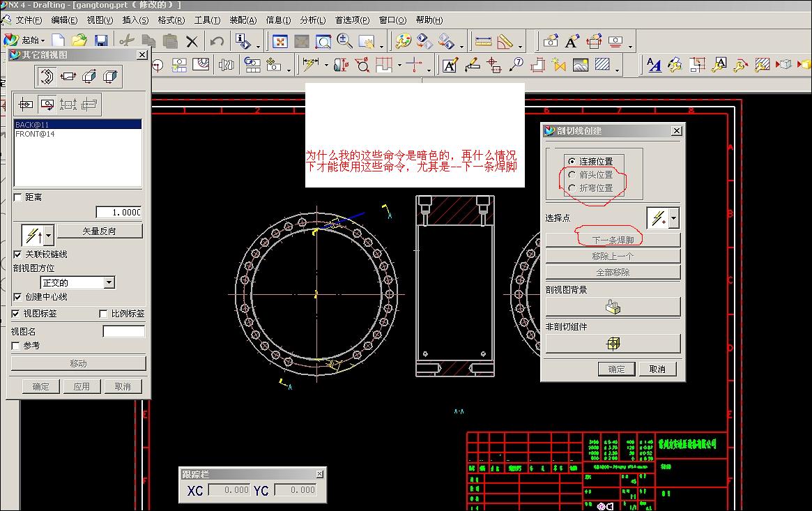
Task: Click the Delete X icon in toolbar
Action: coord(192,41)
